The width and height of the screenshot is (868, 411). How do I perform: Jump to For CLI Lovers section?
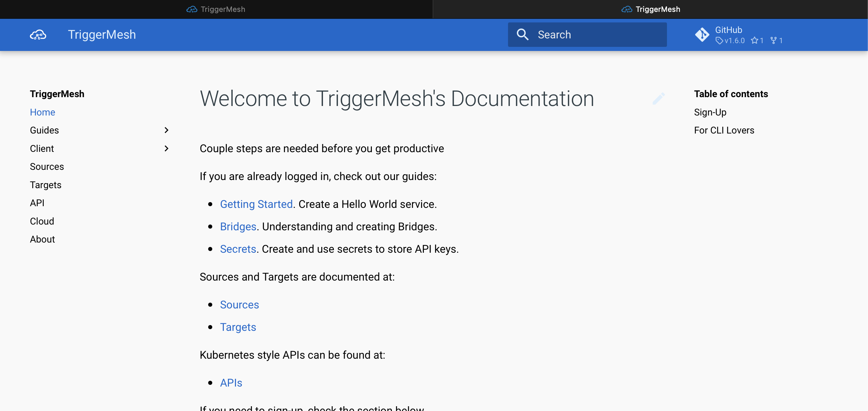coord(724,130)
